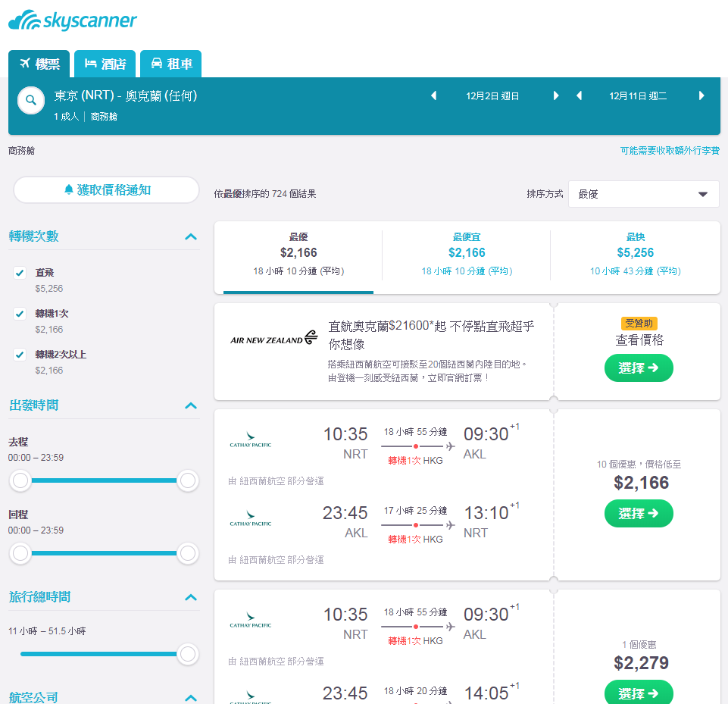Collapse the 旅行總時間 filter section
728x704 pixels.
click(x=191, y=597)
